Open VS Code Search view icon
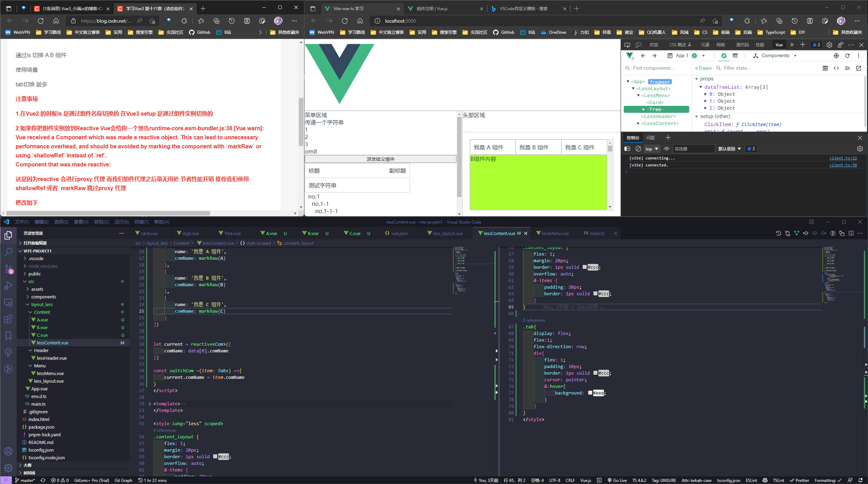Screen dimensions: 868x484 [x=8, y=252]
